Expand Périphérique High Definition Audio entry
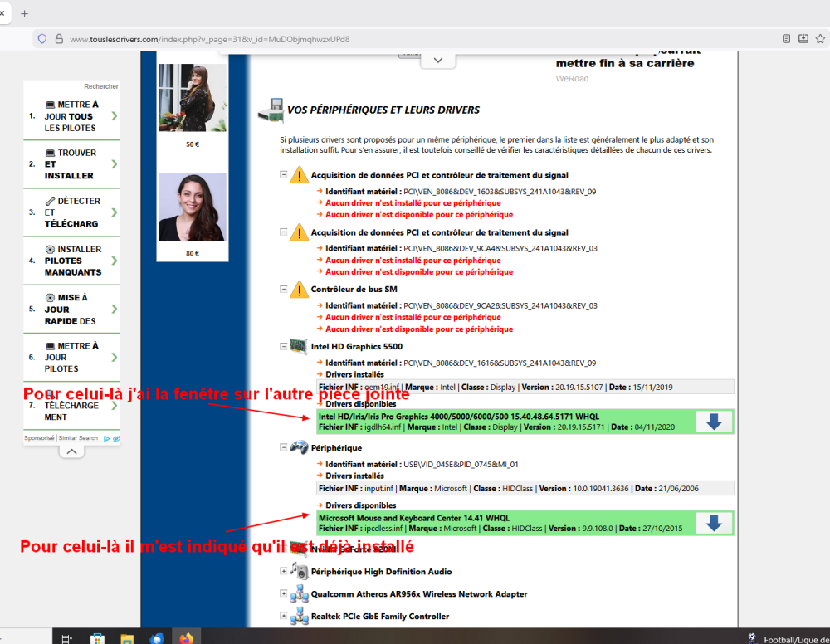Image resolution: width=830 pixels, height=644 pixels. (284, 571)
